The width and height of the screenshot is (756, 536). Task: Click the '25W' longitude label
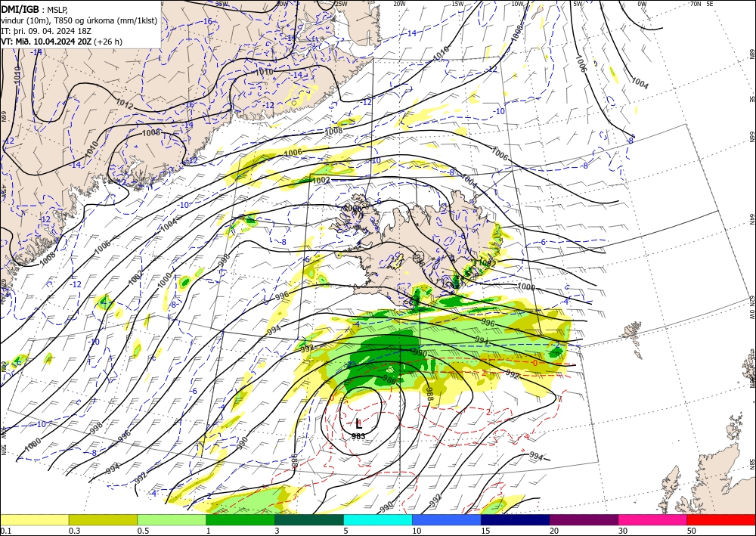(341, 4)
